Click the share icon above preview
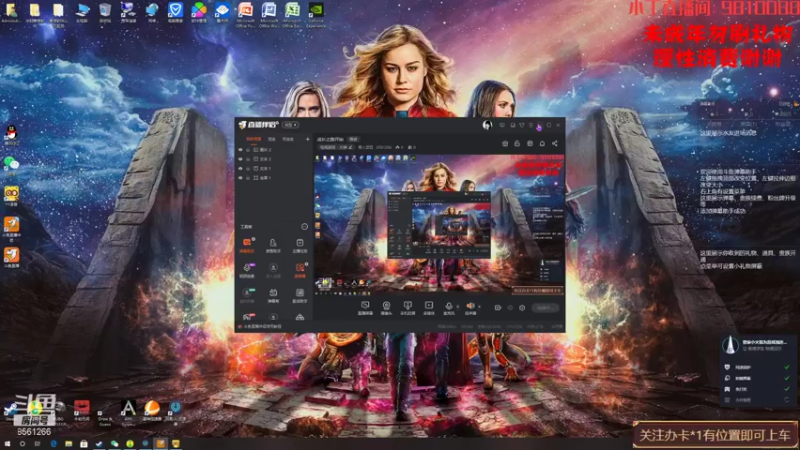Image resolution: width=800 pixels, height=450 pixels. click(555, 144)
